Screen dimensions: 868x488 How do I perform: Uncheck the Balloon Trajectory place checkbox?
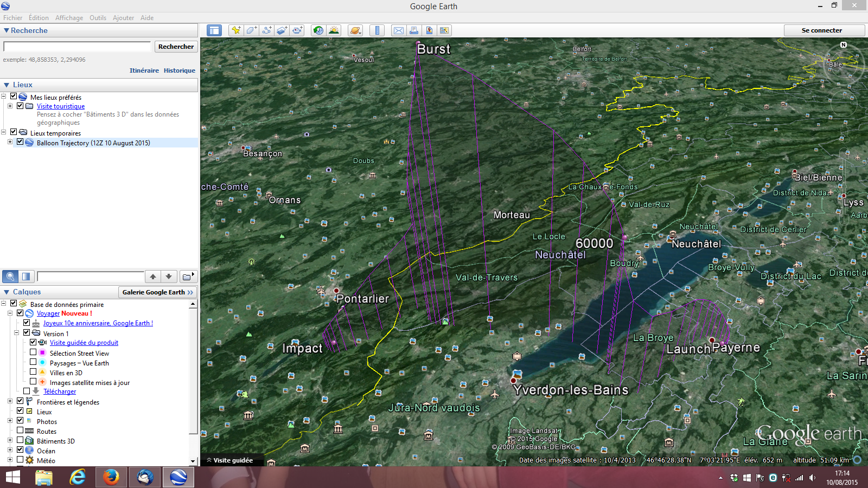pyautogui.click(x=20, y=143)
